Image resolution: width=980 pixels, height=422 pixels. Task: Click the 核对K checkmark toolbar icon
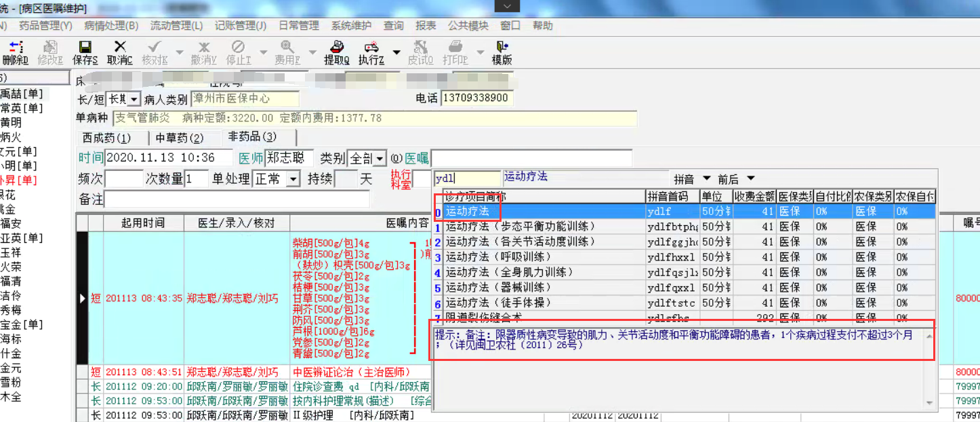155,52
